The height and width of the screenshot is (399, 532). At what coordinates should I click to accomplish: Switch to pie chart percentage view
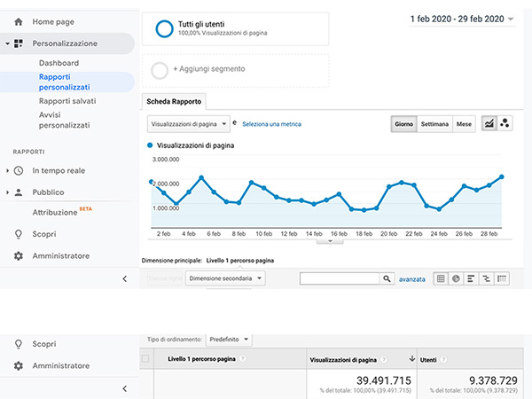pyautogui.click(x=456, y=279)
